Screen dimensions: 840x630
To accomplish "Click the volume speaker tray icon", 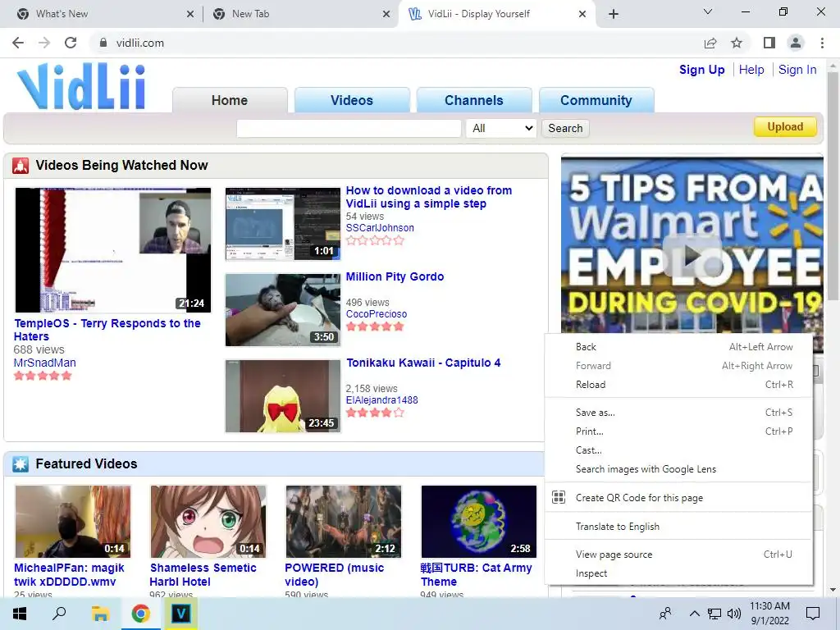I will pyautogui.click(x=734, y=614).
